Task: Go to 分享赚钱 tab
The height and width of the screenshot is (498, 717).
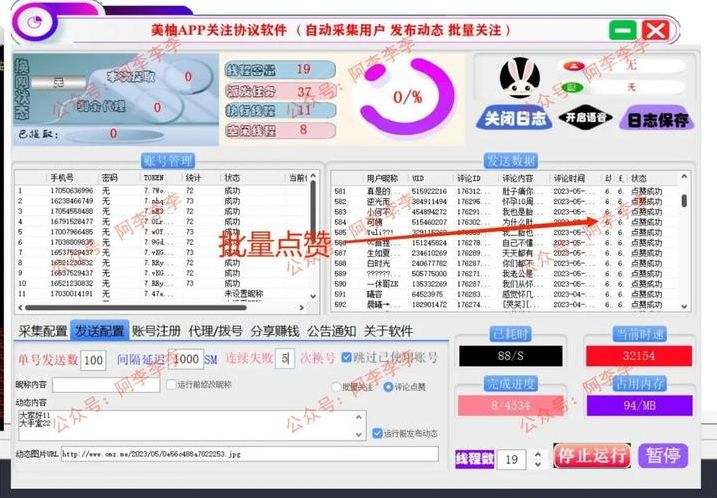Action: (x=275, y=331)
